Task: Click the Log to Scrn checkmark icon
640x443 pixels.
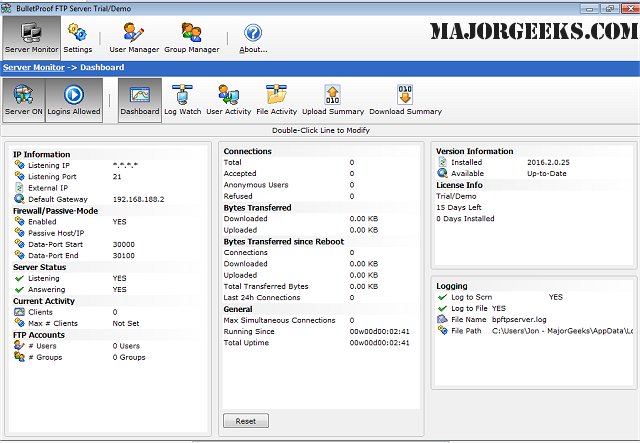Action: 442,297
